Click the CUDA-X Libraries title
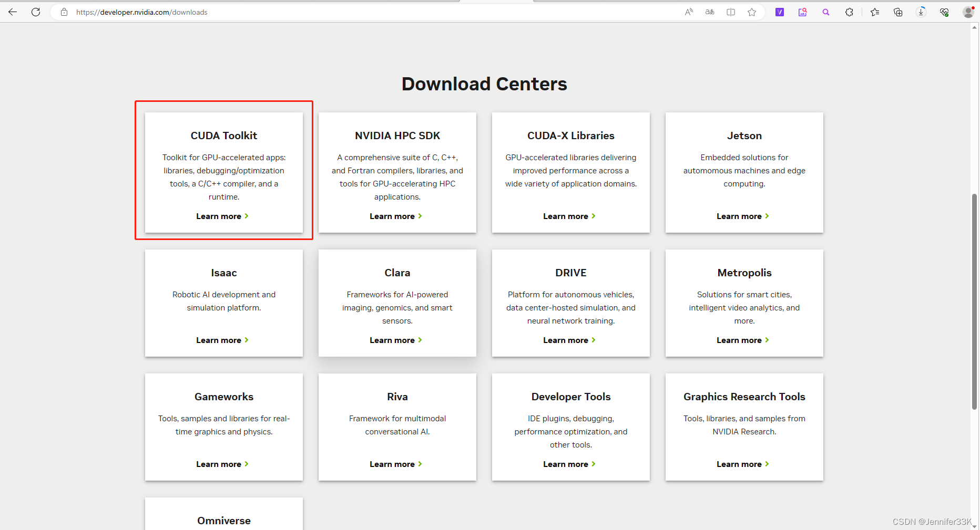The height and width of the screenshot is (530, 980). (x=571, y=136)
